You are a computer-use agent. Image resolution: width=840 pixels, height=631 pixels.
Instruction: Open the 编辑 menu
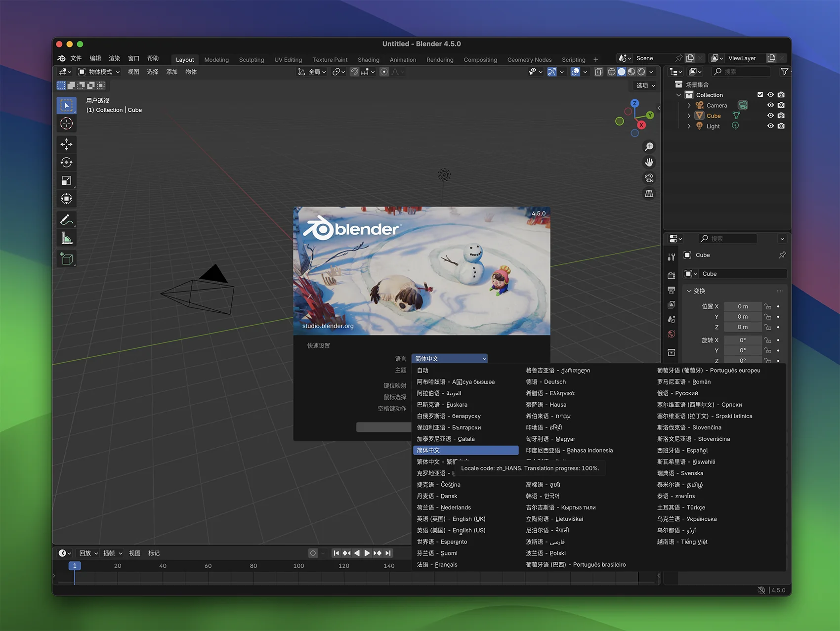pyautogui.click(x=95, y=58)
